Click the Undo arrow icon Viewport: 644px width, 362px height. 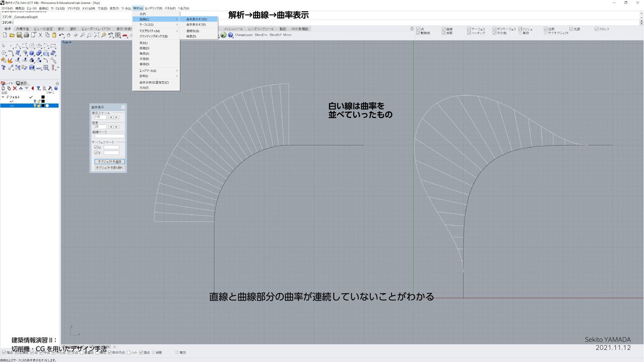click(62, 35)
